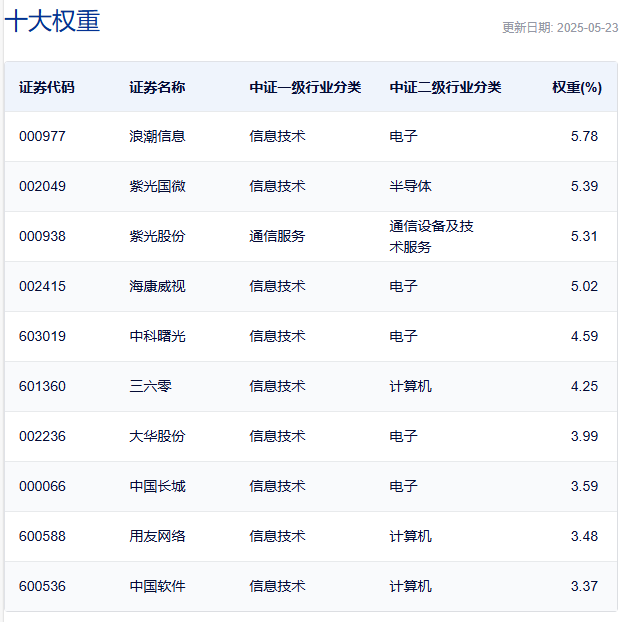Click the 证券名称 column header
Screen dimensions: 624x622
coord(157,87)
